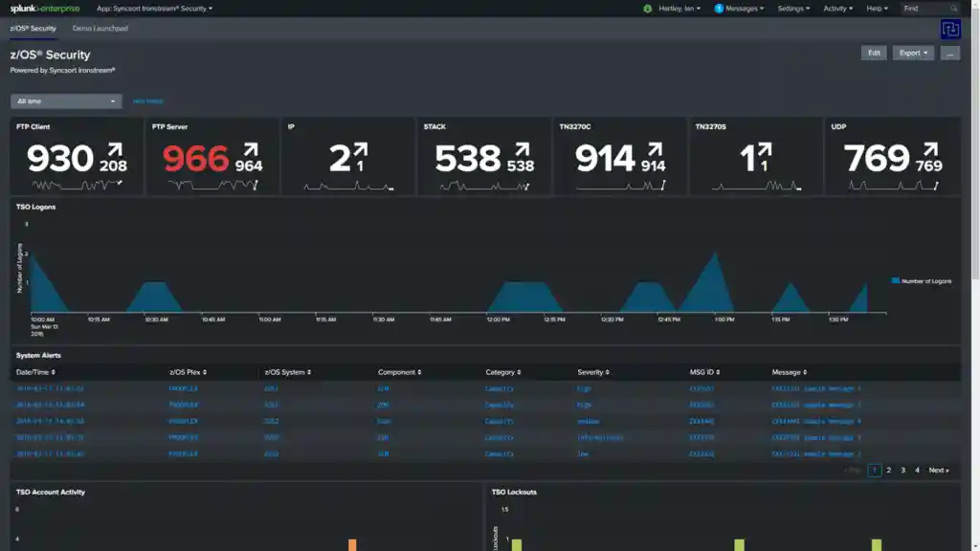Image resolution: width=980 pixels, height=551 pixels.
Task: Click the TN3270S trend arrow
Action: pos(765,150)
